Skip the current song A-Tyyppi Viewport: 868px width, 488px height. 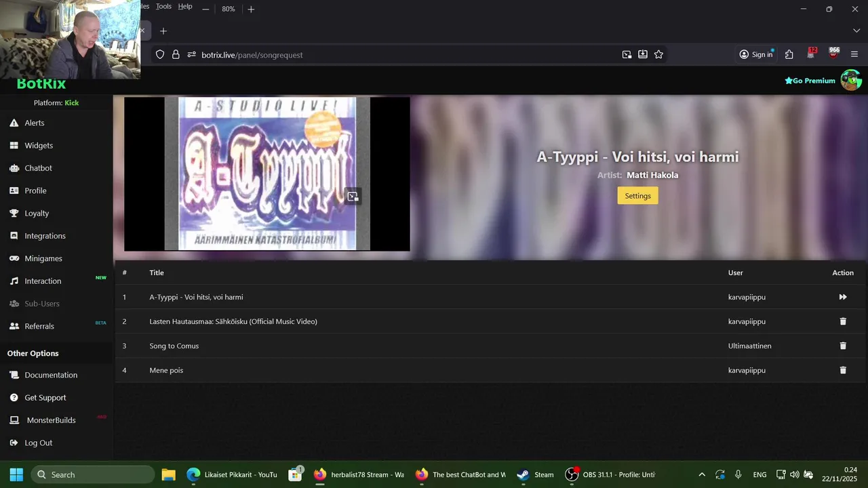(x=843, y=297)
